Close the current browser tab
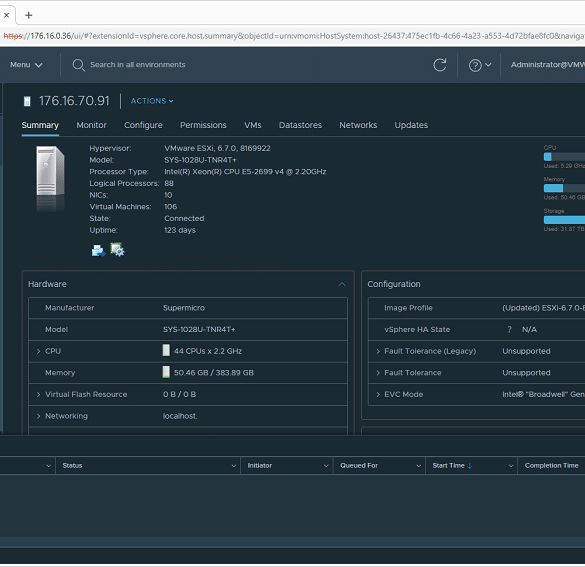Screen dimensions: 585x567 6,15
